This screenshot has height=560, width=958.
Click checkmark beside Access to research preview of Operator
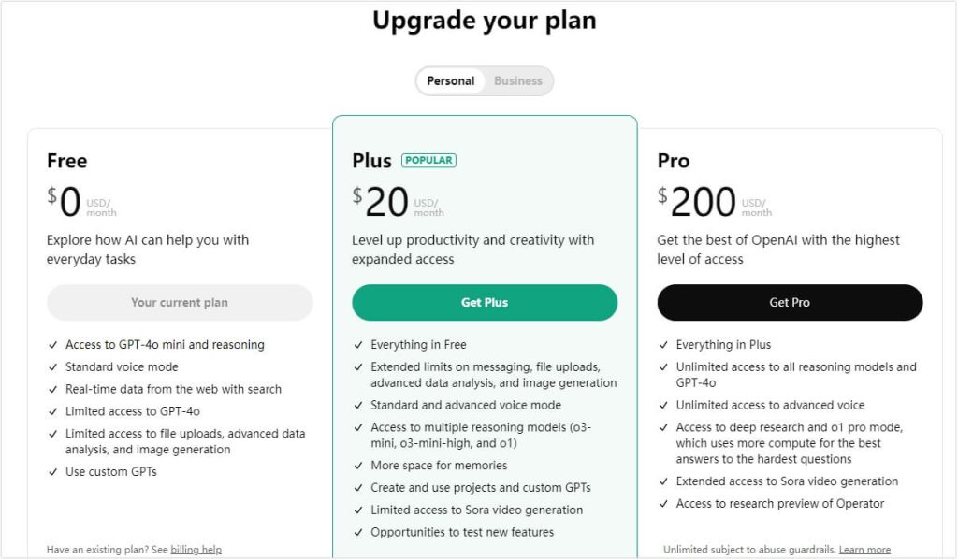coord(663,504)
